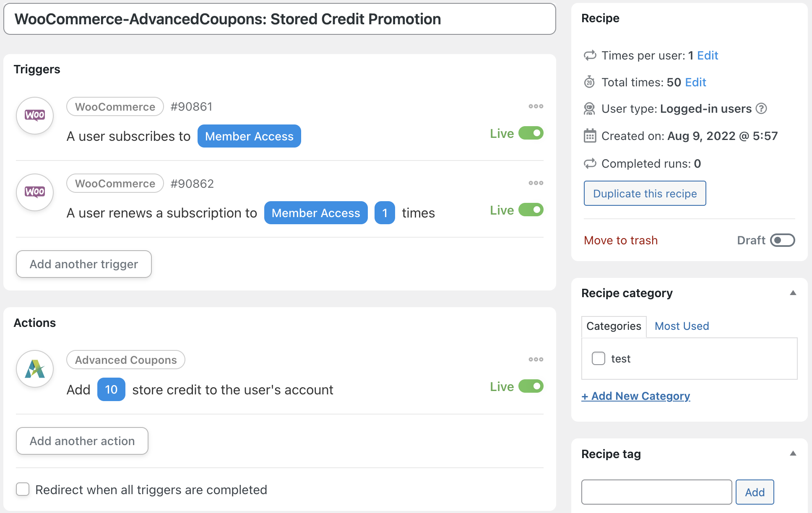Enable Redirect when all triggers are completed
Screen dimensions: 812x513
23,490
